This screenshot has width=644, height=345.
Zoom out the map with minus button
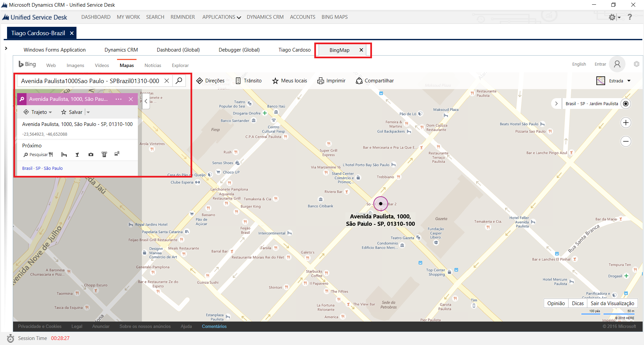point(626,141)
